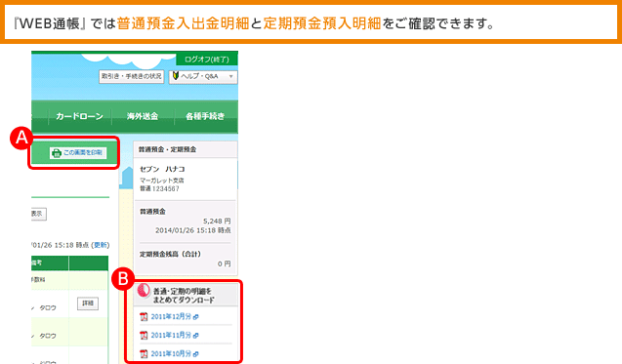Image resolution: width=622 pixels, height=364 pixels.
Task: Click the printer icon in print button
Action: [57, 153]
